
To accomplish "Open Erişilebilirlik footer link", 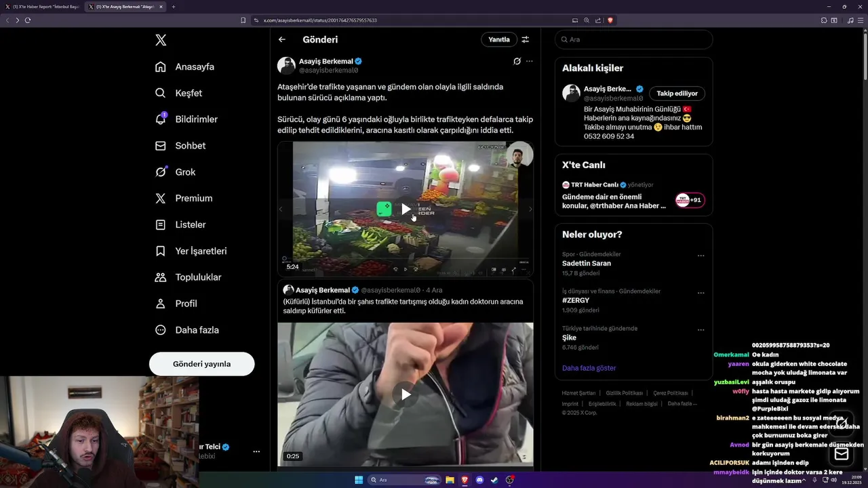I will tap(602, 403).
